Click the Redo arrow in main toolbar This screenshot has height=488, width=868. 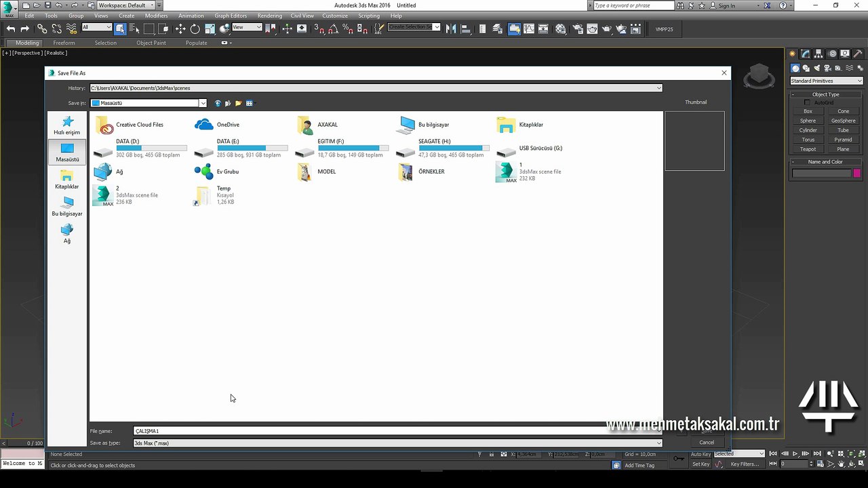point(25,28)
